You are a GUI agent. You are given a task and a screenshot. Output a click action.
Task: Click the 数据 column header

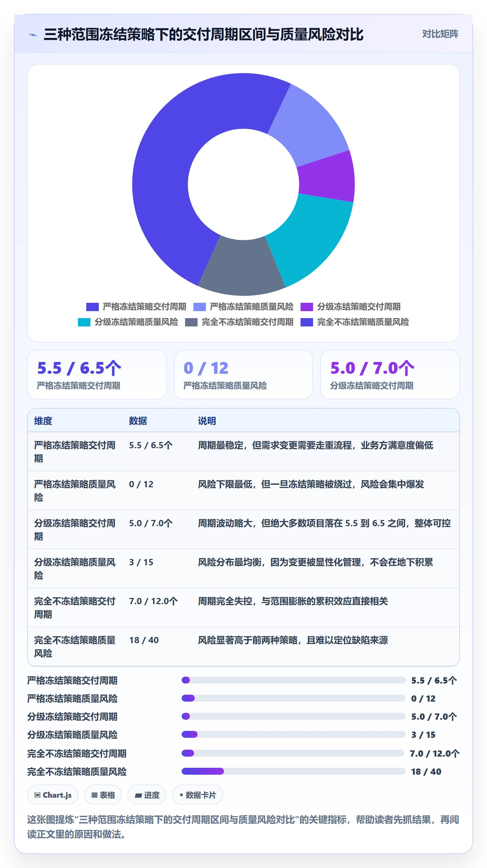coord(138,421)
